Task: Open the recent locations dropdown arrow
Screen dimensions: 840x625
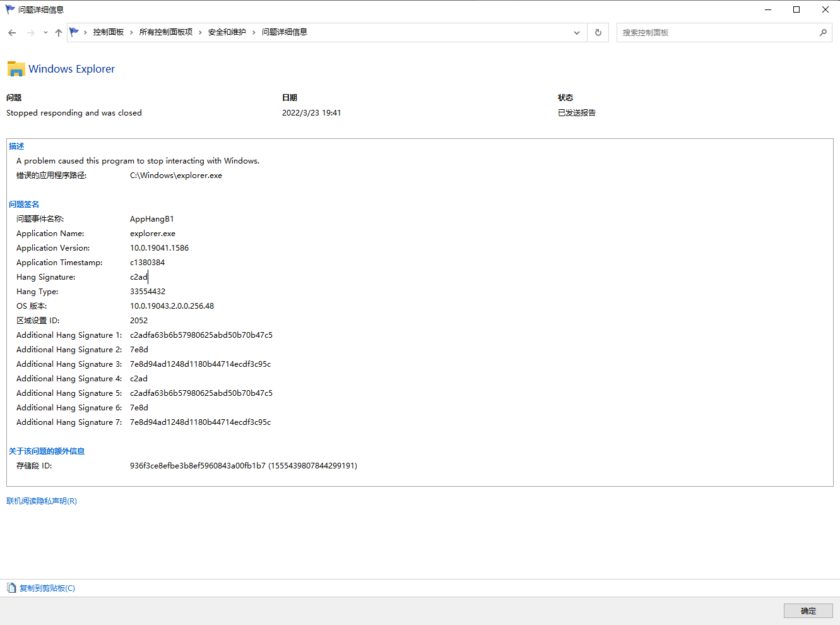Action: tap(45, 33)
